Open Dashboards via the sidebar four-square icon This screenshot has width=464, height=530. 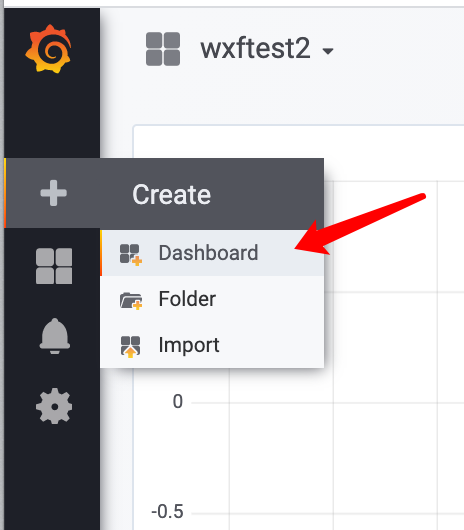(54, 266)
